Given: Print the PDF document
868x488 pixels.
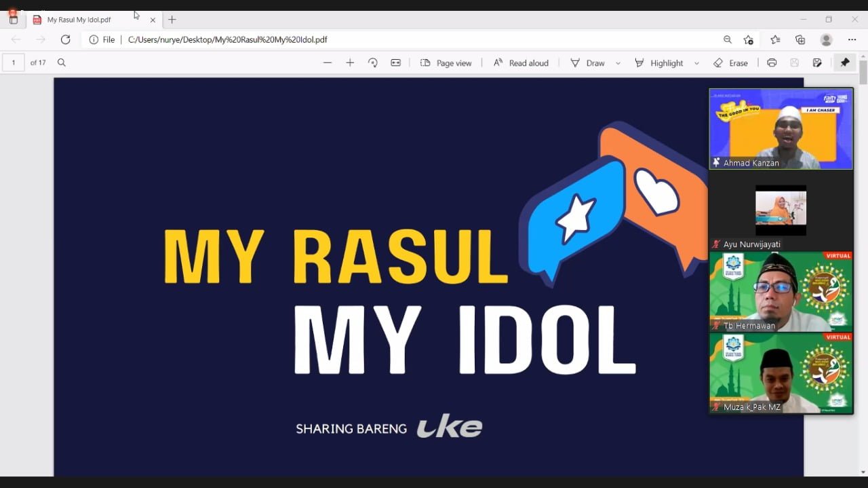Looking at the screenshot, I should click(772, 62).
